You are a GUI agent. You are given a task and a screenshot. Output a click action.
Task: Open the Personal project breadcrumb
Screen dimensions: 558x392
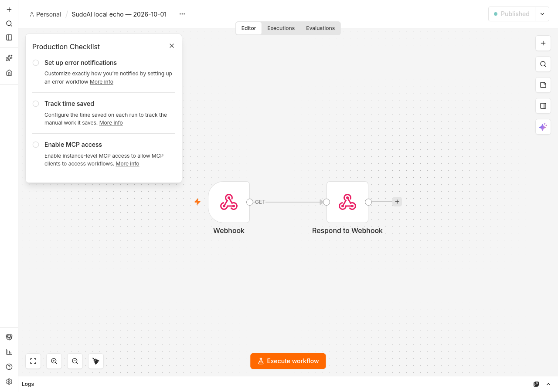[x=45, y=14]
